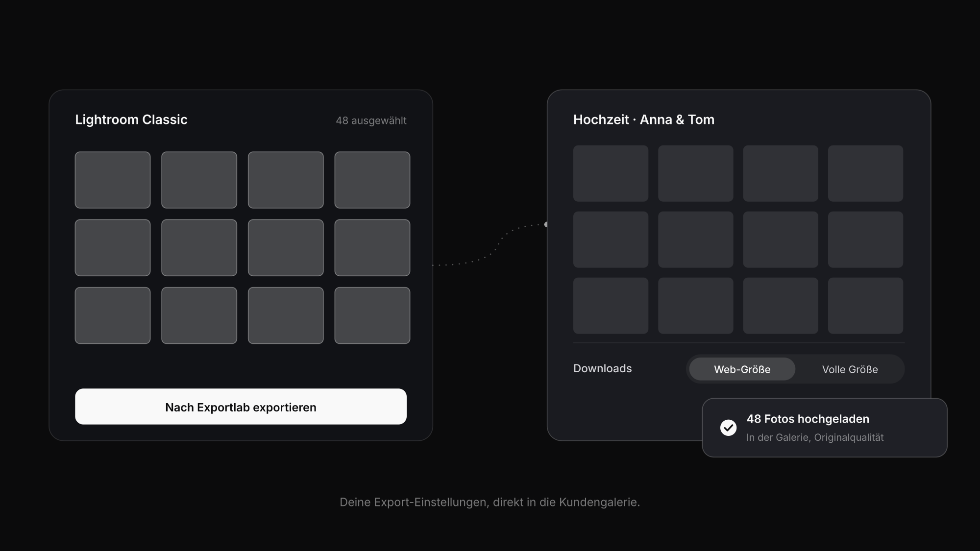This screenshot has width=980, height=551.
Task: Click the "48 Fotos hochgeladen" notification heading
Action: 808,419
